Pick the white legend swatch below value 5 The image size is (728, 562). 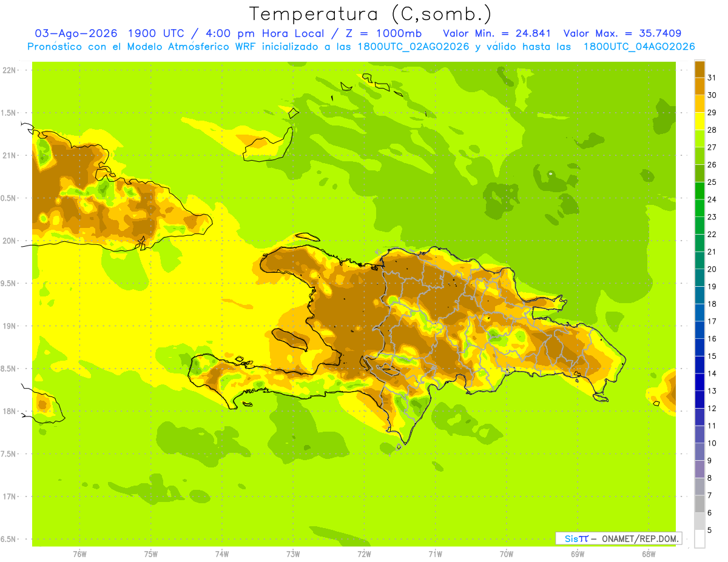coord(699,539)
